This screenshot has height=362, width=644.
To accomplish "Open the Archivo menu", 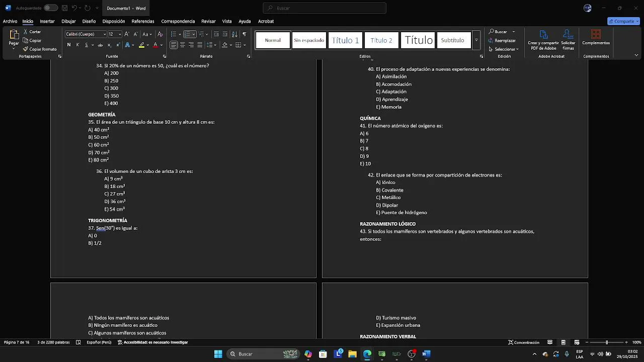I will coord(10,21).
